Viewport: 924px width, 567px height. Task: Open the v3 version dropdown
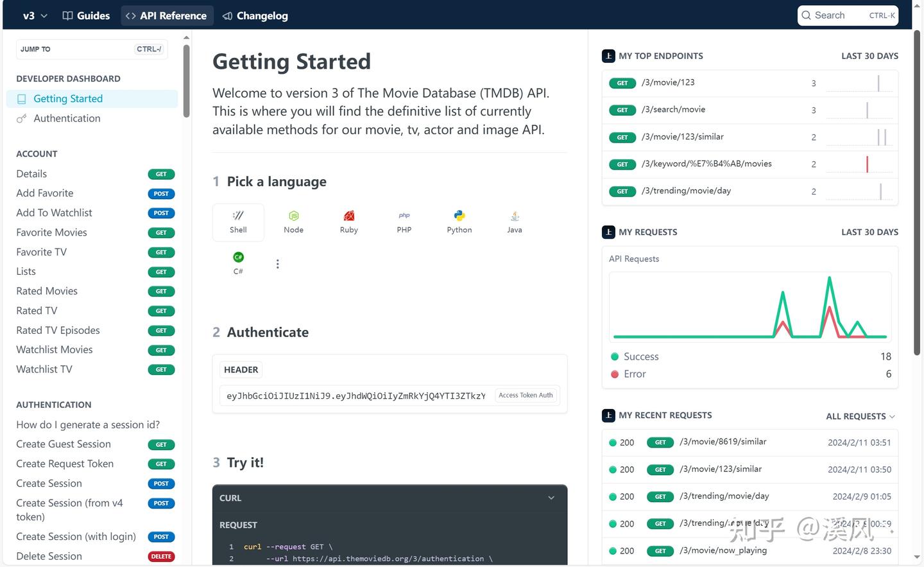pyautogui.click(x=35, y=15)
